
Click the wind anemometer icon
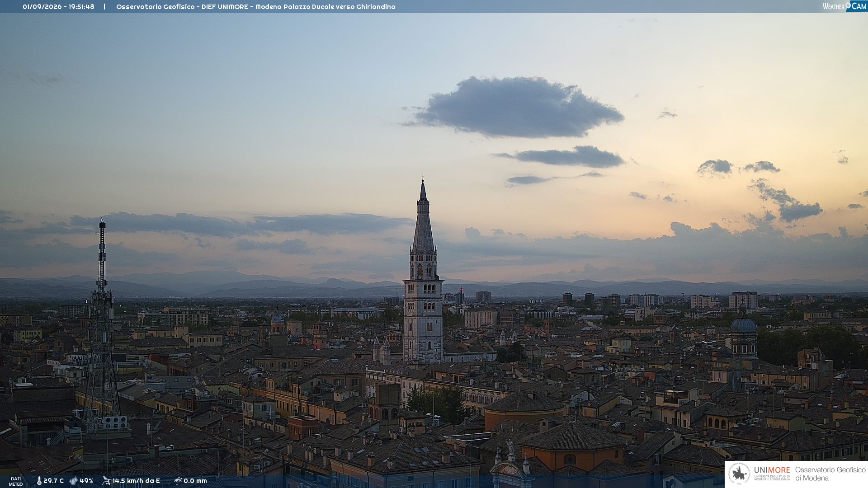click(x=106, y=481)
